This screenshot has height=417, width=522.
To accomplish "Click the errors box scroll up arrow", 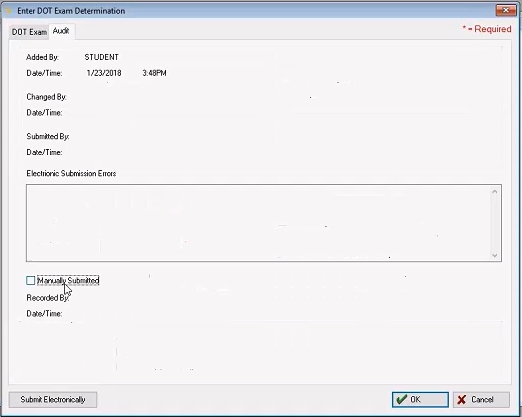I will (495, 192).
